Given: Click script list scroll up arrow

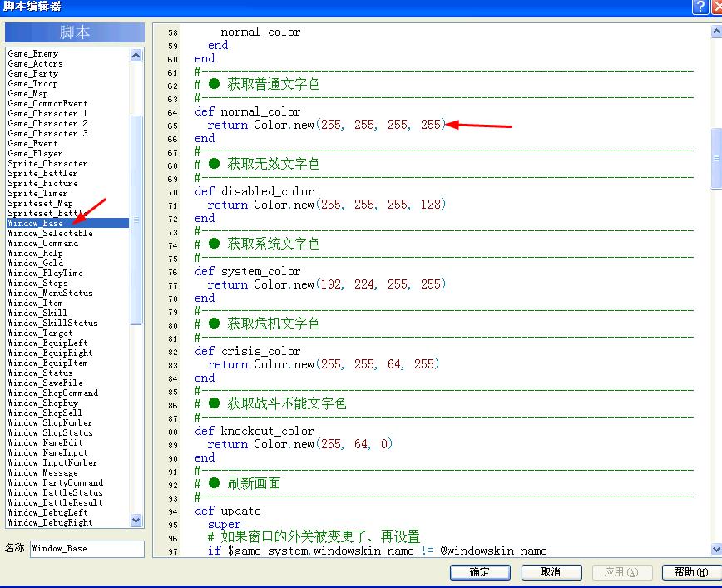Looking at the screenshot, I should coord(136,55).
